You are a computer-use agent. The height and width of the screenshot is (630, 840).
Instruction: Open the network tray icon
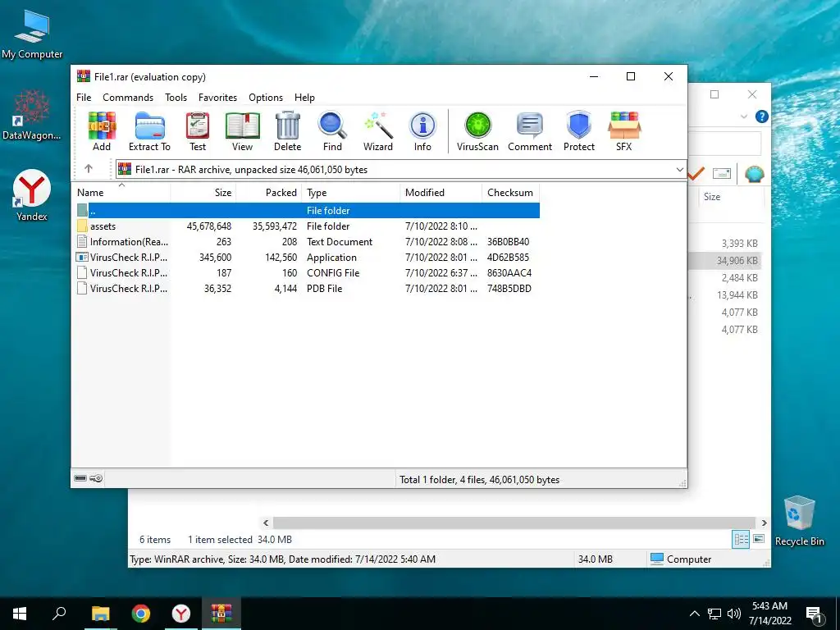(x=714, y=614)
